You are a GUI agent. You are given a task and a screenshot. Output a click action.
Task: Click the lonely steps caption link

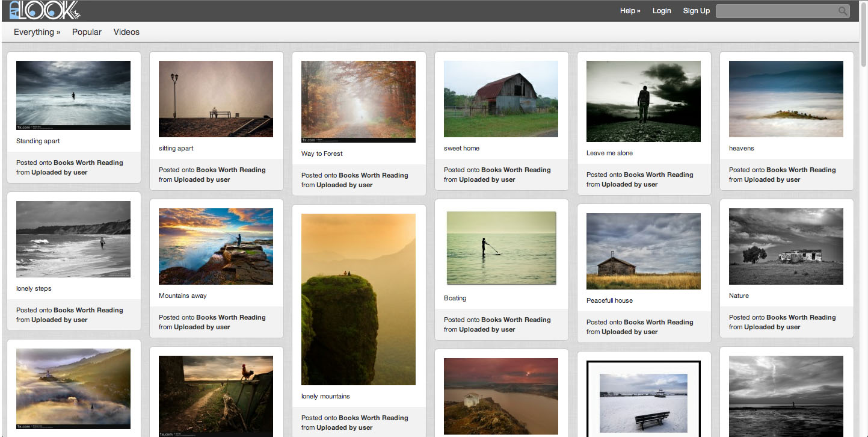click(34, 288)
